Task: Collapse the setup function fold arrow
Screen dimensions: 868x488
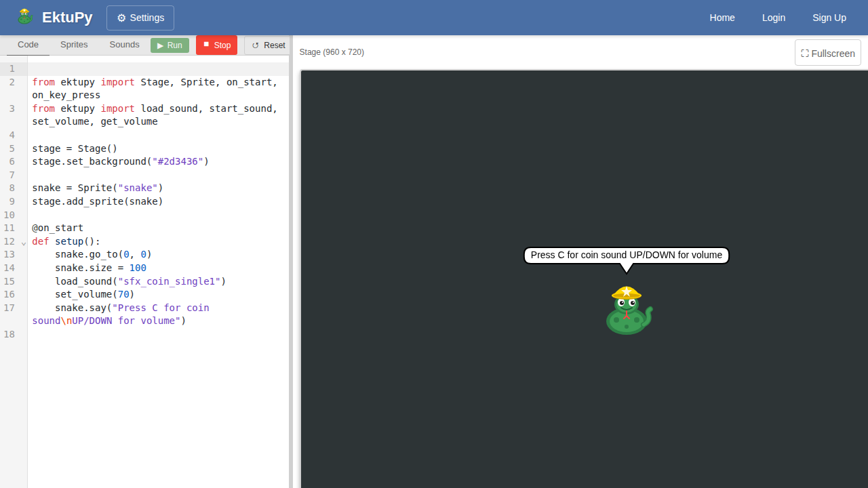Action: coord(24,243)
